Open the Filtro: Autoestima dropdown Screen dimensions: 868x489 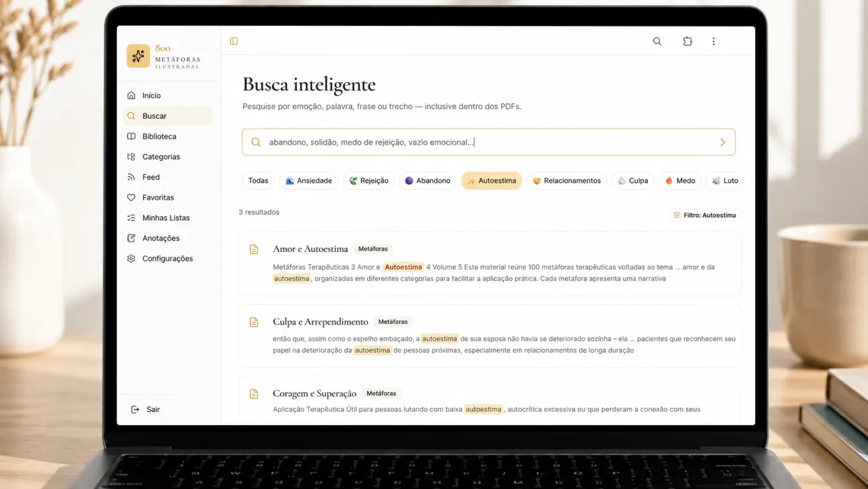pos(705,215)
